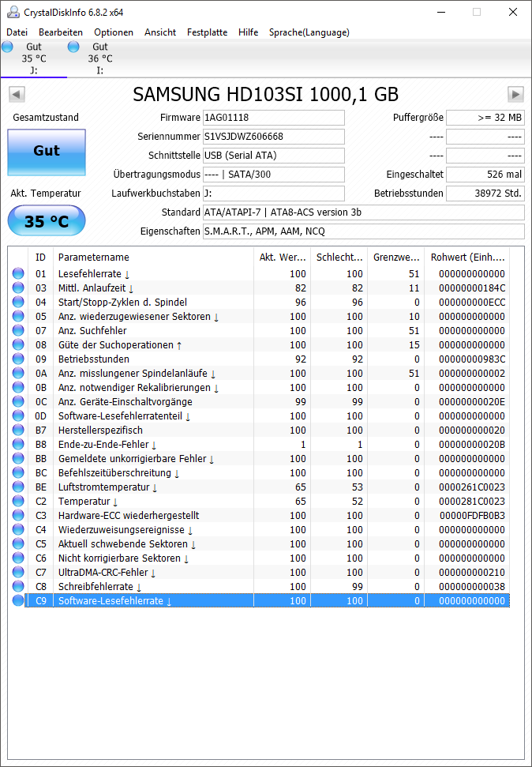532x767 pixels.
Task: Click status icon of wiederzugewiesener Sektoren row
Action: [18, 317]
